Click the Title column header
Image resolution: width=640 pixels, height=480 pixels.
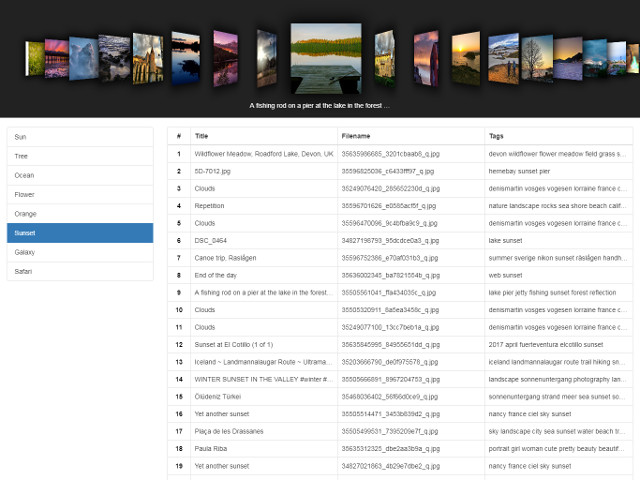point(202,135)
